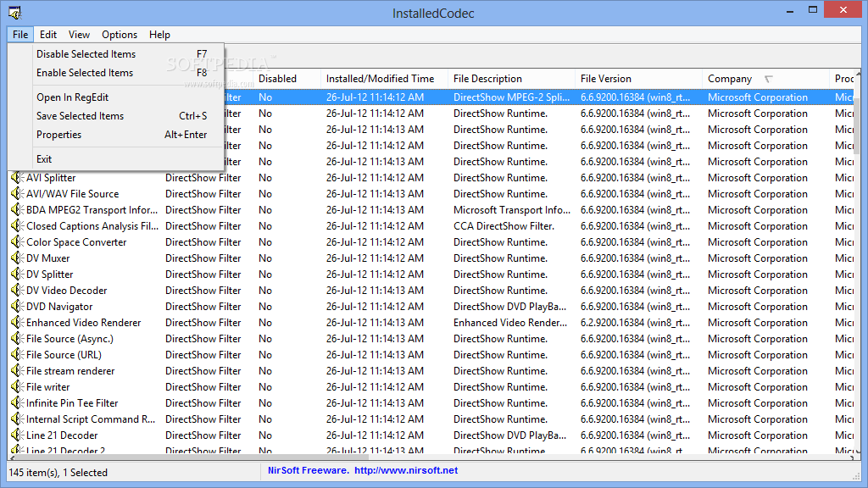Click the speaker icon beside Line 21 Decoder
This screenshot has width=868, height=488.
[17, 435]
